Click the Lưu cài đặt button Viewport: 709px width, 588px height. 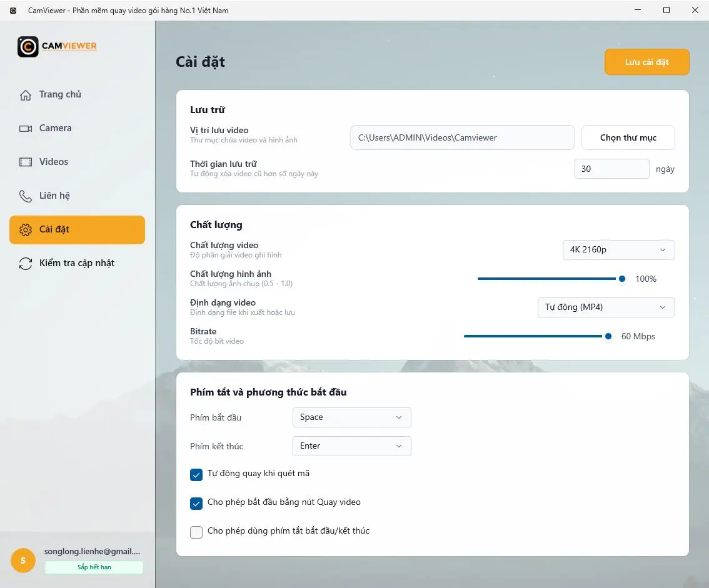pos(646,62)
